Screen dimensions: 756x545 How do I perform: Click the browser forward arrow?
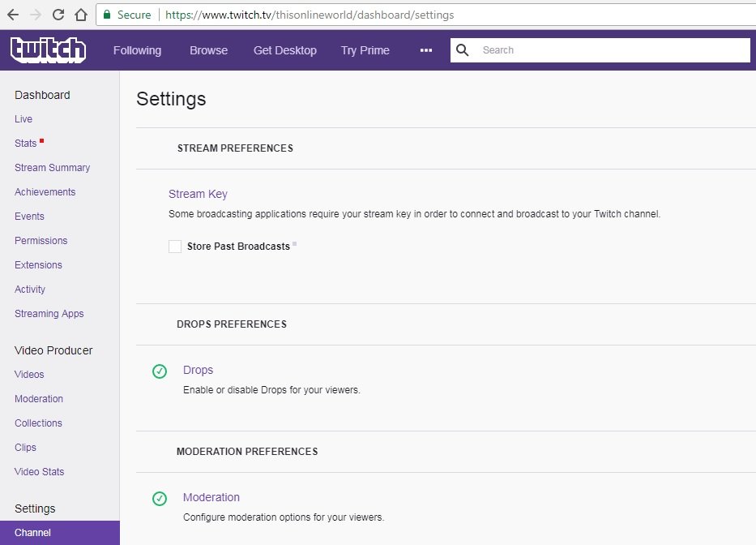tap(35, 15)
